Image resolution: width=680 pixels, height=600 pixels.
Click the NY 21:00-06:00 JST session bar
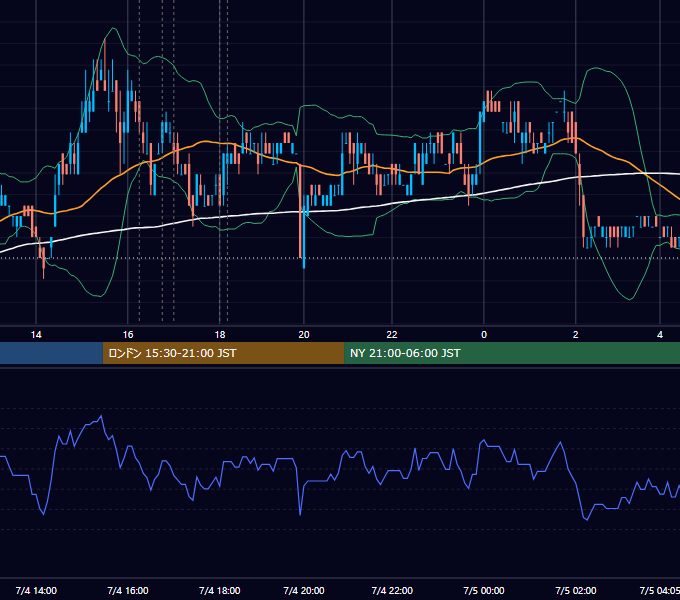pyautogui.click(x=512, y=353)
